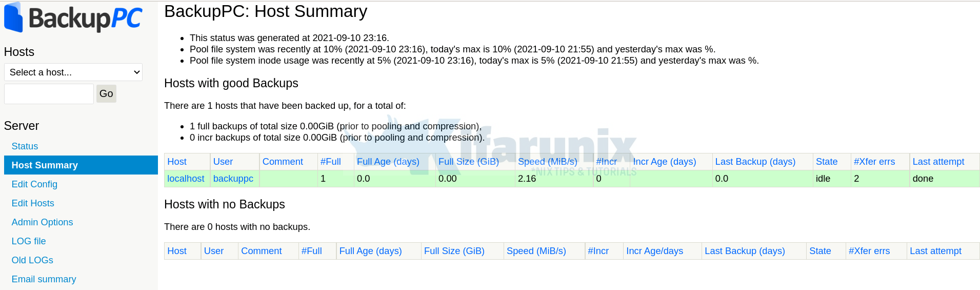Click State header in no-backups table
Image resolution: width=980 pixels, height=290 pixels.
pos(820,251)
